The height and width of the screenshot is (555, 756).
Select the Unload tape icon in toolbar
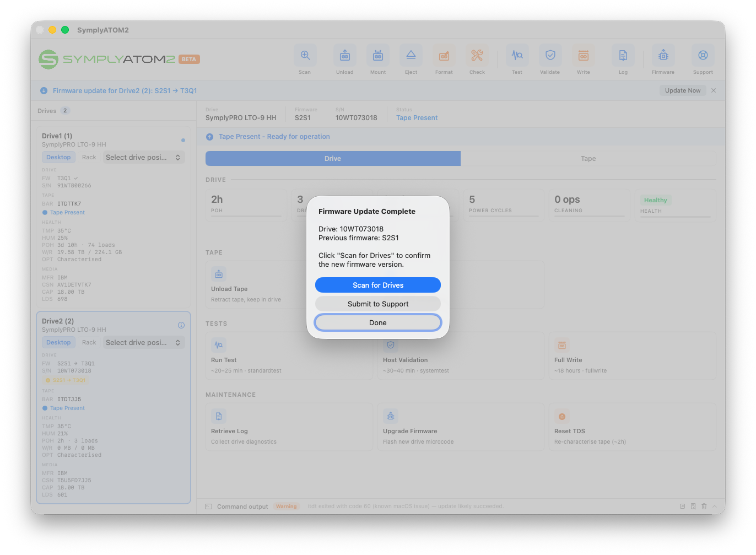pyautogui.click(x=345, y=56)
